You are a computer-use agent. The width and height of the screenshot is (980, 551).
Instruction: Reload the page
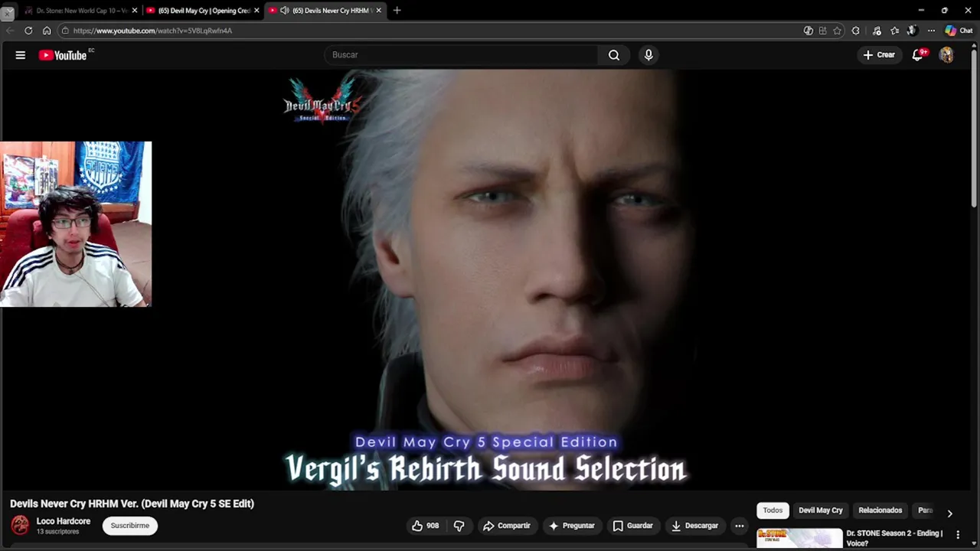(x=28, y=31)
